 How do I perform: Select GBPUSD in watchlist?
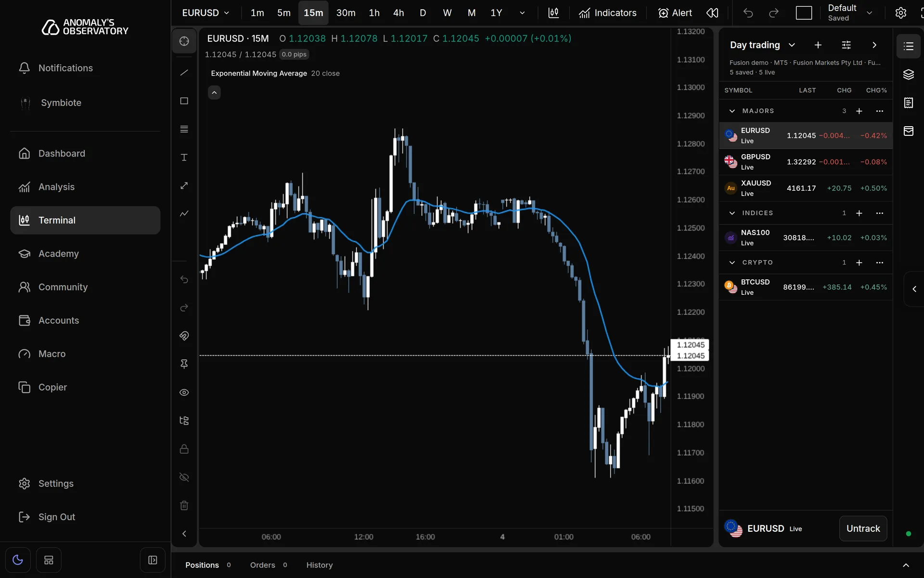806,162
